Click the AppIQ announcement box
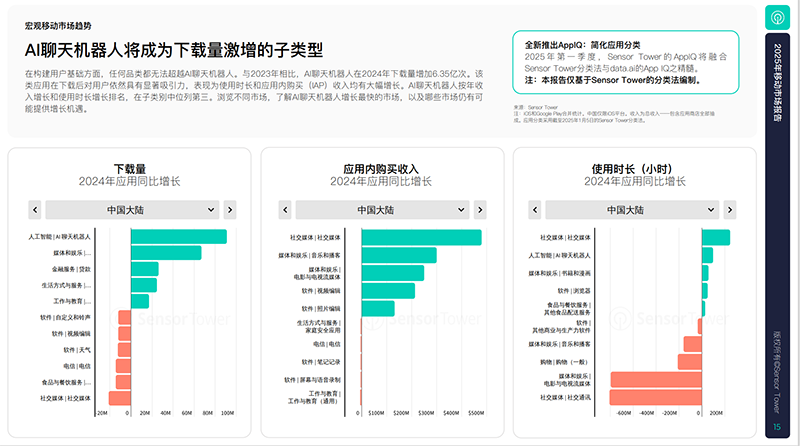 pos(626,62)
